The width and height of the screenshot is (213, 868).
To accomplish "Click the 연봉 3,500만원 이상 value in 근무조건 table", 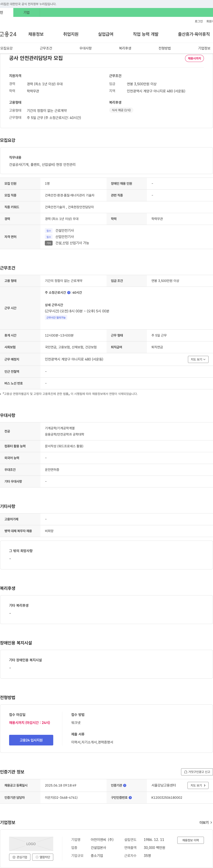I will point(165,281).
